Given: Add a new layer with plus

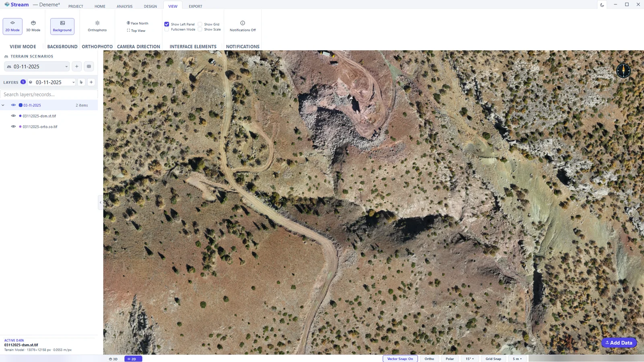Looking at the screenshot, I should click(x=91, y=82).
